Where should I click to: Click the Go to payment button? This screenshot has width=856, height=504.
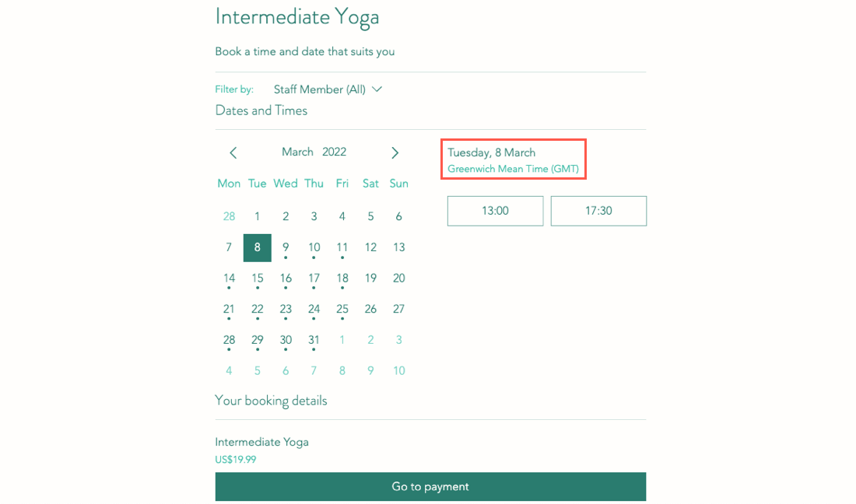pos(430,487)
